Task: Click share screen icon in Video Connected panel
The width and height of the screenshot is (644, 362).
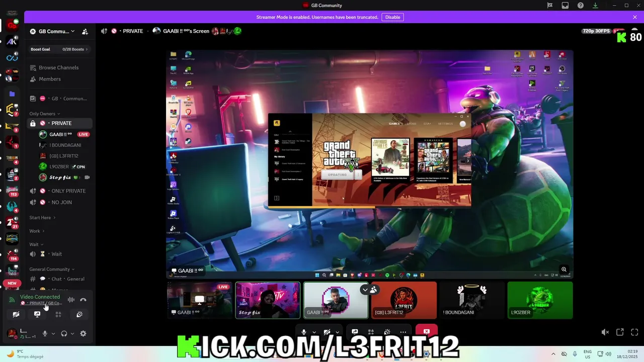Action: tap(37, 314)
